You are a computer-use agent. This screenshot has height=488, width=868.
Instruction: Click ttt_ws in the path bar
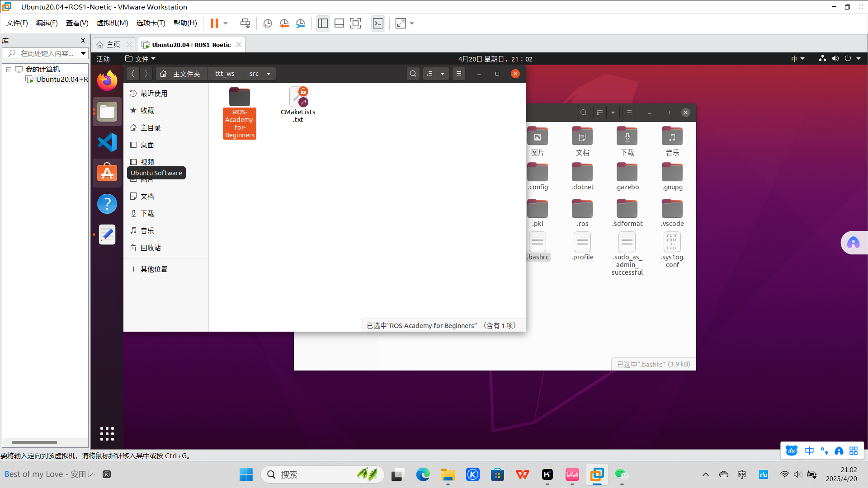pyautogui.click(x=225, y=74)
